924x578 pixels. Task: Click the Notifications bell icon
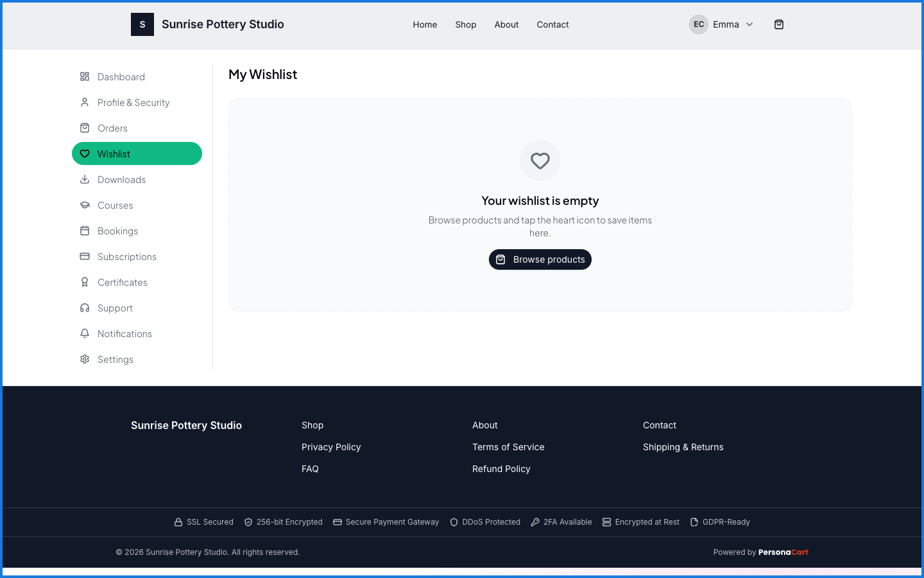point(85,333)
